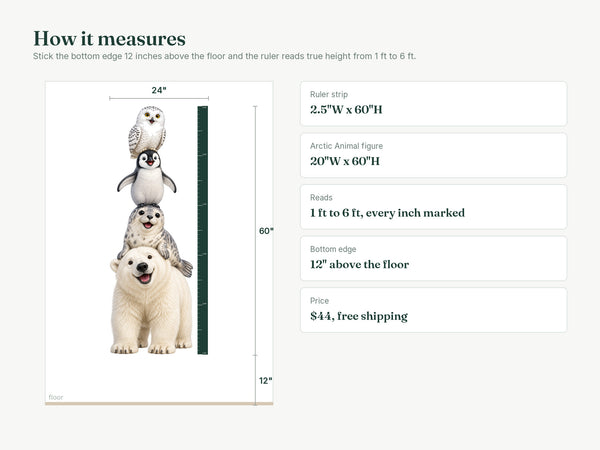The width and height of the screenshot is (600, 450).
Task: Click the 2.5"W x 60"H text
Action: click(x=346, y=109)
